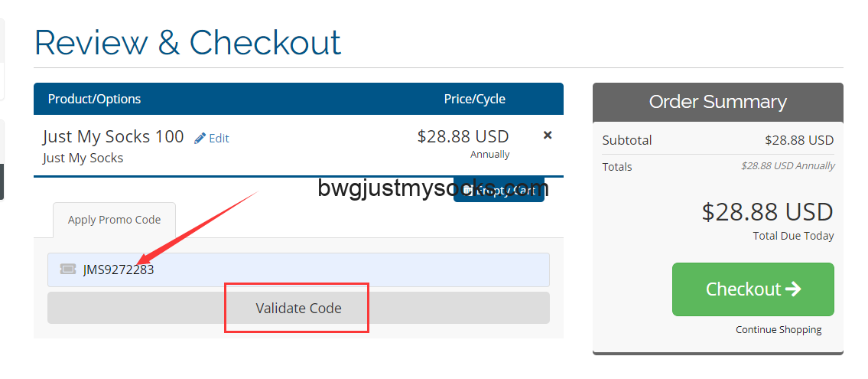Remove the item with the × icon

[x=548, y=135]
